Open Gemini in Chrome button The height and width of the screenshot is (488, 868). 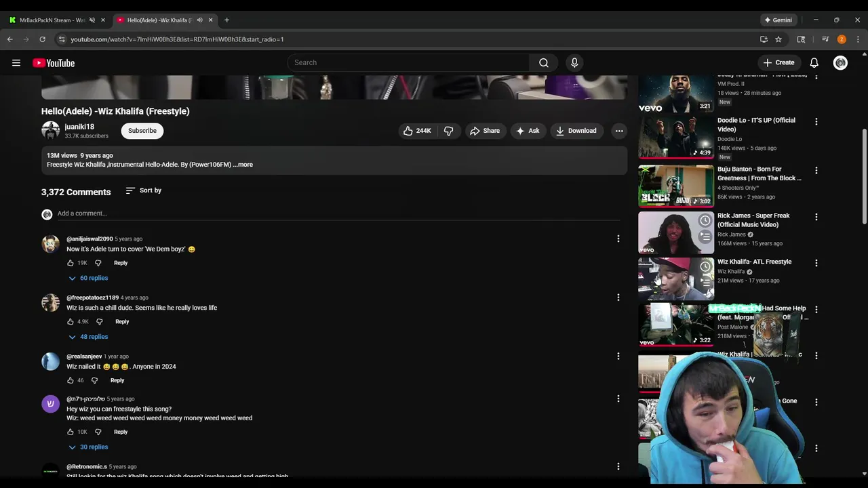778,20
